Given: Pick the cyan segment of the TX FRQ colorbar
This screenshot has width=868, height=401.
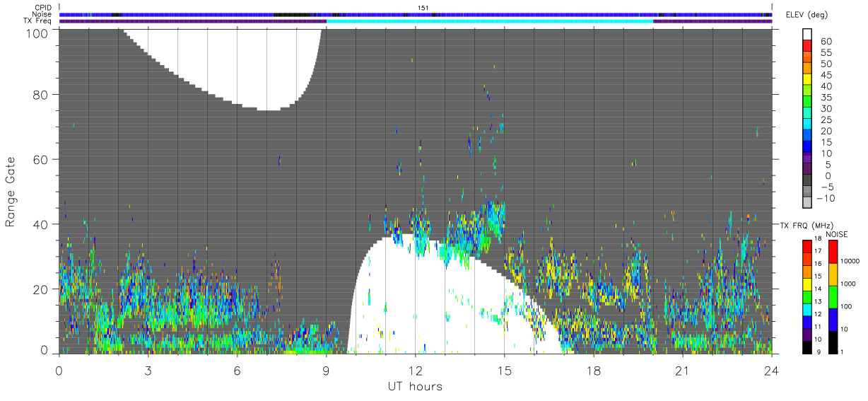Looking at the screenshot, I should (x=807, y=310).
